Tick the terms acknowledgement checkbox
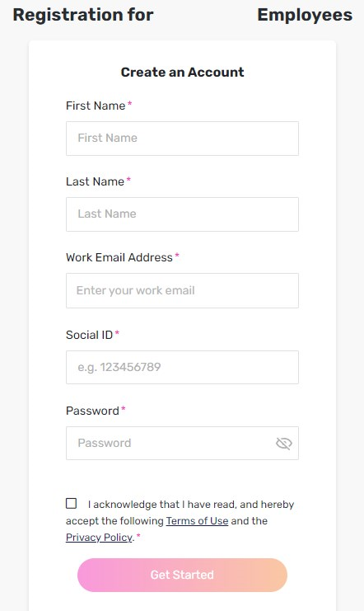The image size is (364, 611). click(72, 504)
